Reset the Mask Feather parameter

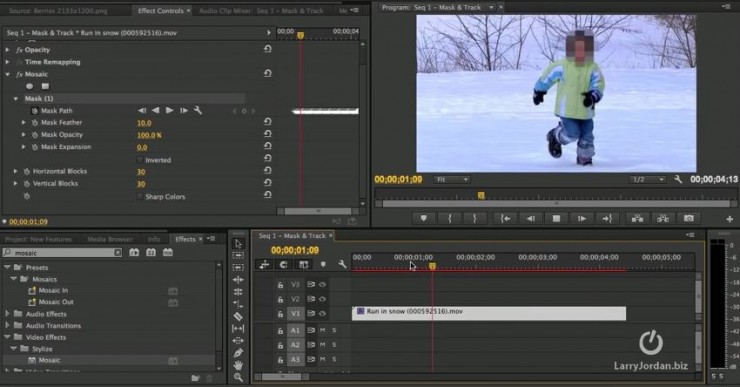[268, 122]
